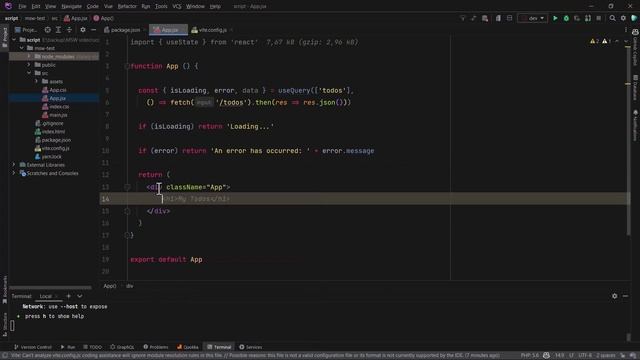Image resolution: width=640 pixels, height=360 pixels.
Task: Expand External Libraries node
Action: pyautogui.click(x=14, y=164)
